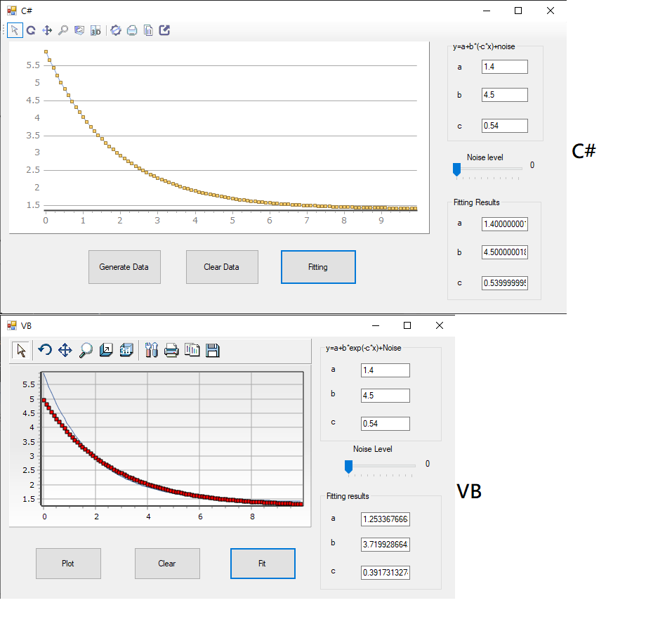
Task: Click the C# Noise level slider thumb
Action: 456,169
